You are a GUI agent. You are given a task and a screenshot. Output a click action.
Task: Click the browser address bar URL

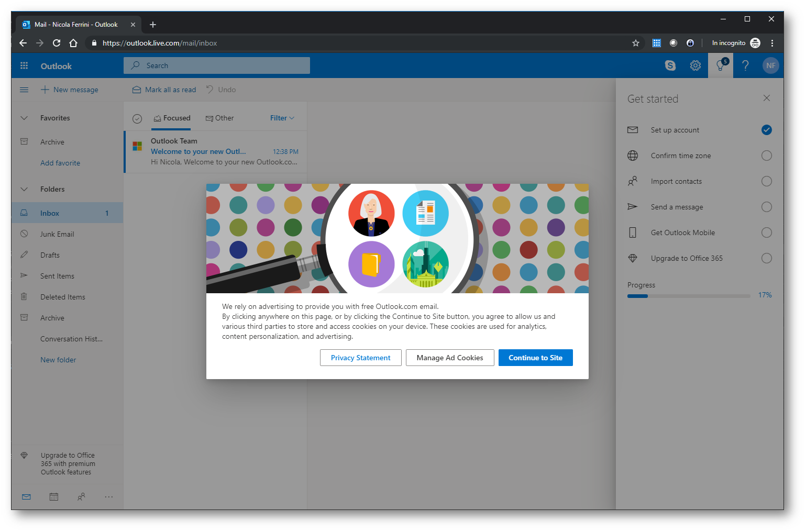coord(160,43)
